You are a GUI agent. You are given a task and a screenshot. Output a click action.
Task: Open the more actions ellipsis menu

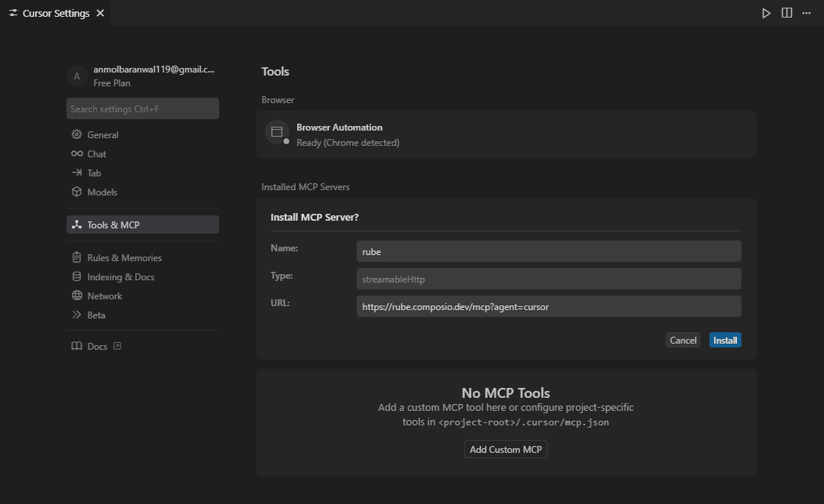(x=806, y=13)
